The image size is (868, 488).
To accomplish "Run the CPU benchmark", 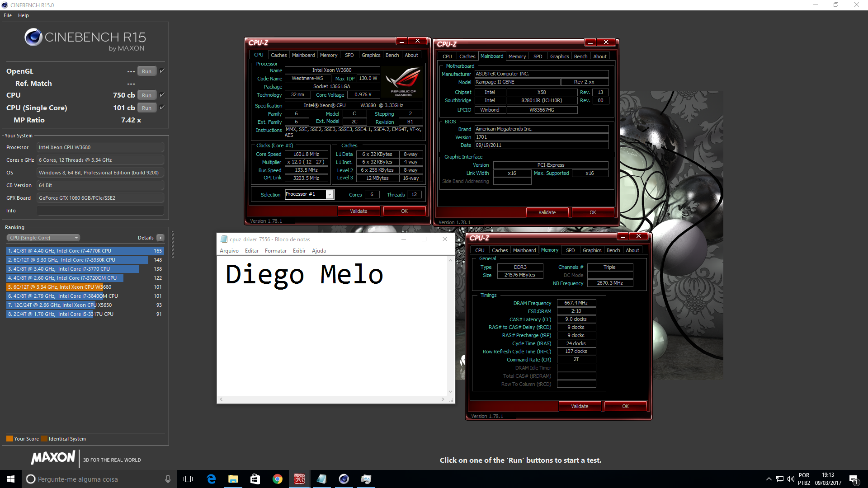I will click(x=147, y=95).
